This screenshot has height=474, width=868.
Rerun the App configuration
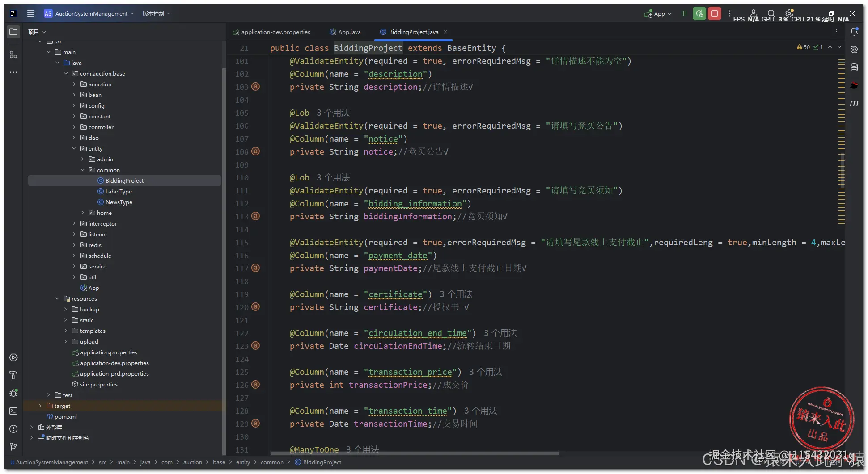[x=699, y=13]
